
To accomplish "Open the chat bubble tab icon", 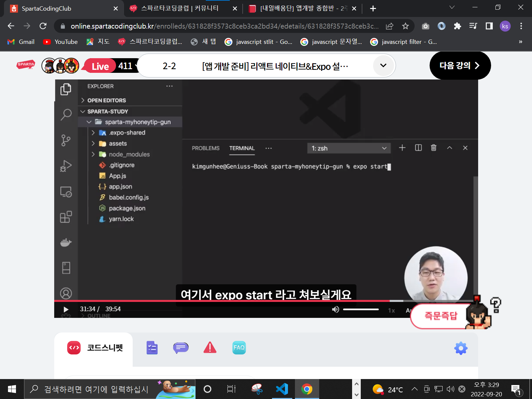I will click(181, 348).
